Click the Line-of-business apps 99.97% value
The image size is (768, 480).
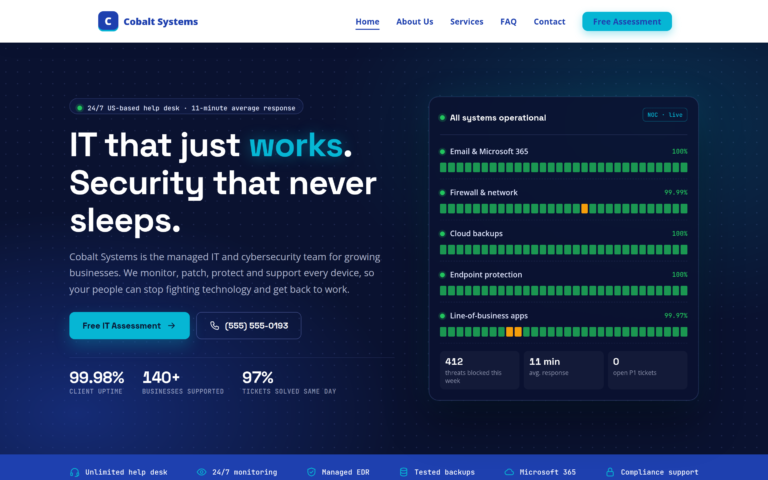(x=676, y=316)
